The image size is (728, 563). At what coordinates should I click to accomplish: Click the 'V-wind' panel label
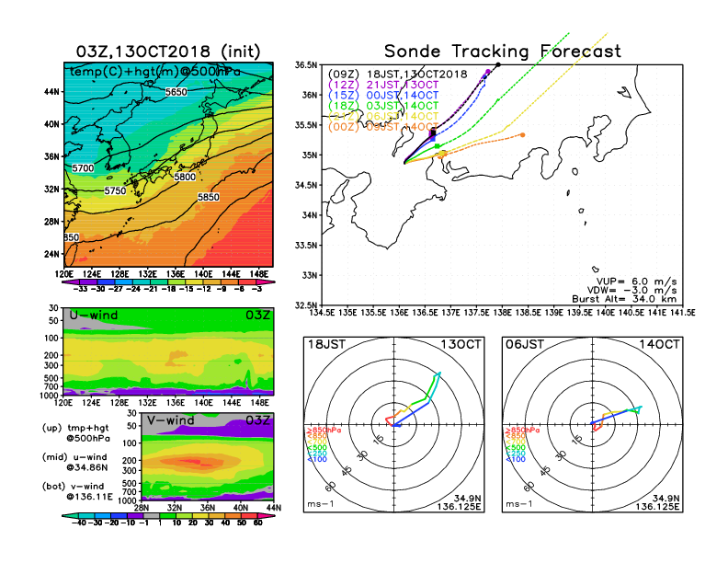(x=170, y=420)
